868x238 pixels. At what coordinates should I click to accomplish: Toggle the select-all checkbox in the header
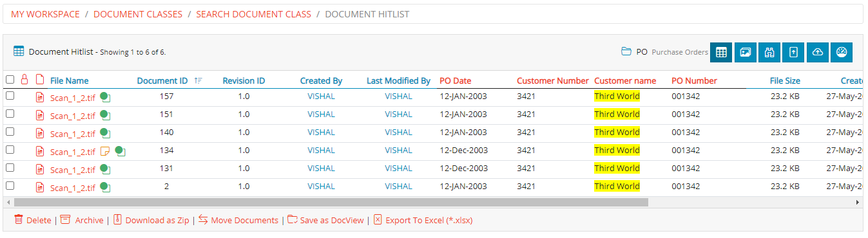[10, 80]
